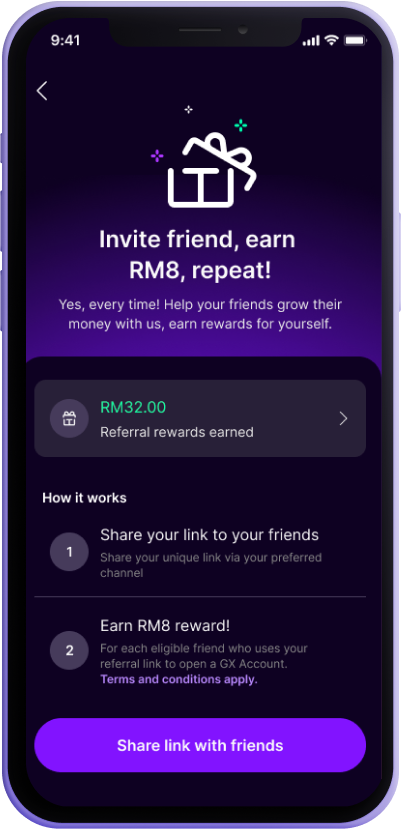Tap the step 1 circle badge
The image size is (402, 829).
click(69, 552)
